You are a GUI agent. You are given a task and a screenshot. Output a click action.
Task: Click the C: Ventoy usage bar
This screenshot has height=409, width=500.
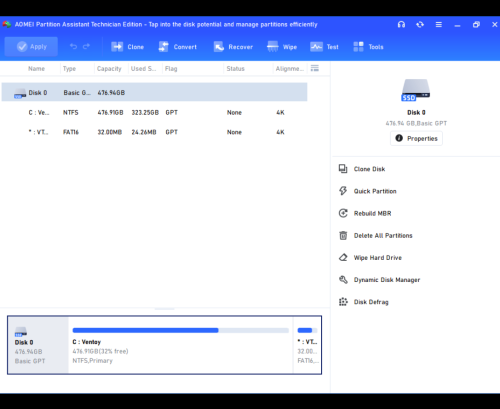point(181,330)
